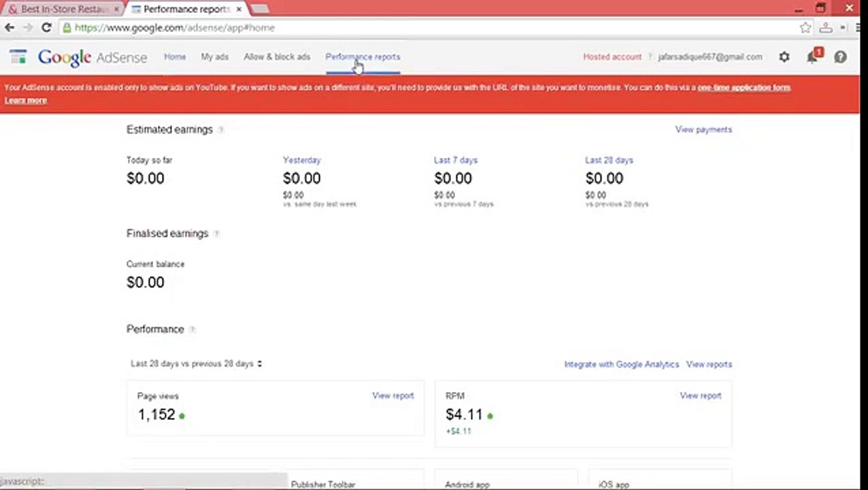
Task: Click the help icon beside Hosted account
Action: [x=650, y=57]
